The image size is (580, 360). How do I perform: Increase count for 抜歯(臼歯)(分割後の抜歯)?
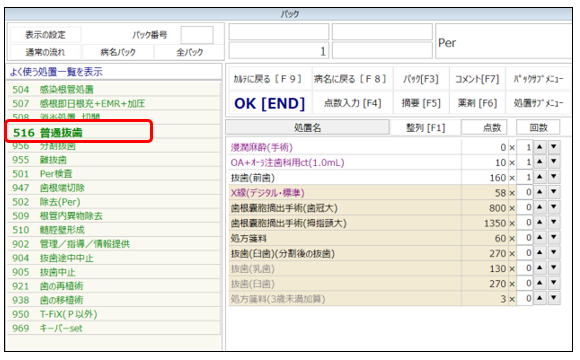(540, 253)
